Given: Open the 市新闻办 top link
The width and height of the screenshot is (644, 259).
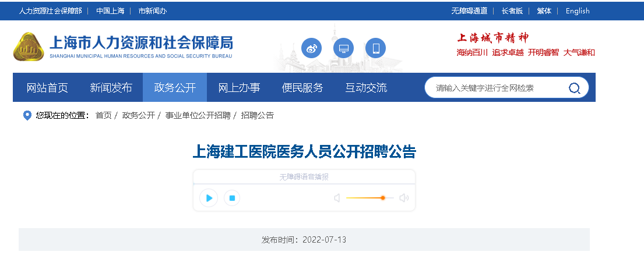Looking at the screenshot, I should click(153, 11).
